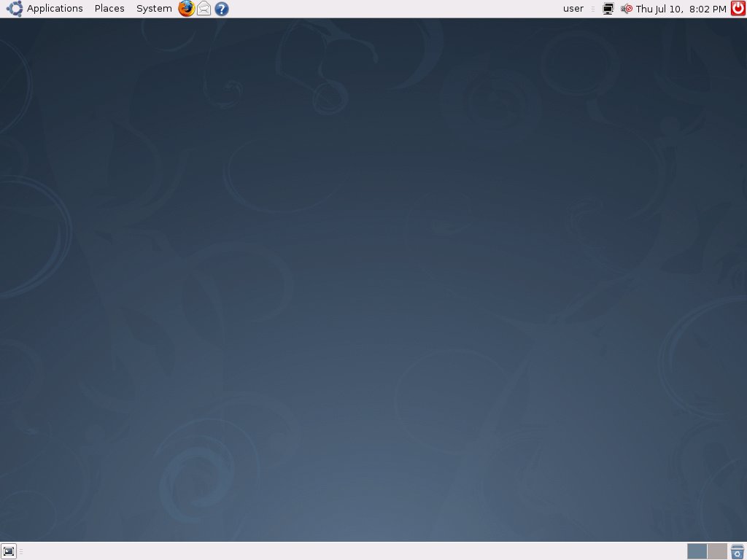747x560 pixels.
Task: Switch to the second workspace
Action: click(717, 551)
